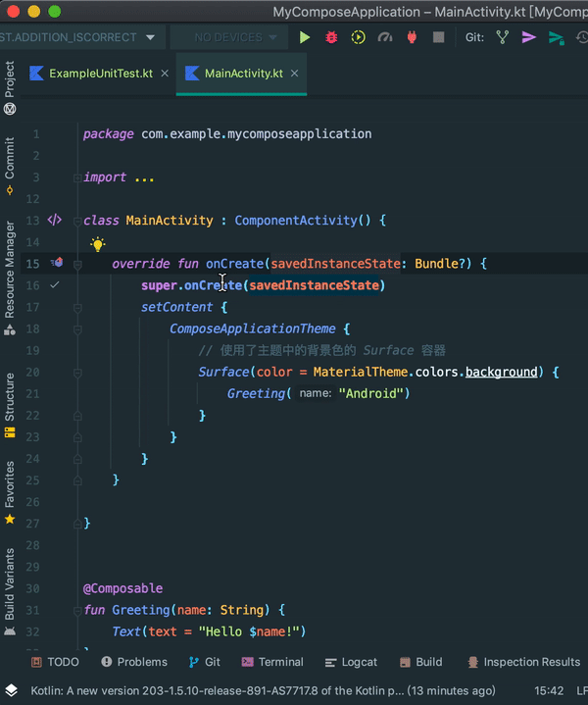Collapse the MainActivity class at line 13
The width and height of the screenshot is (588, 705).
tap(77, 222)
